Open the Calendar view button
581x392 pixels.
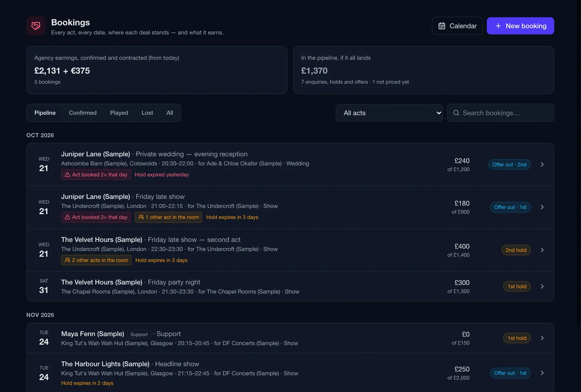(x=457, y=26)
